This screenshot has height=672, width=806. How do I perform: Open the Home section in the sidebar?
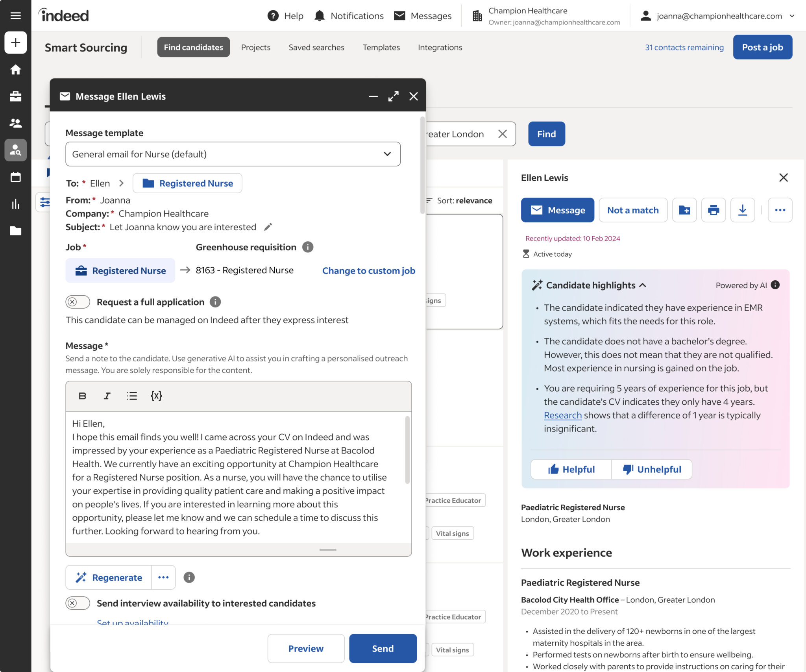point(16,70)
